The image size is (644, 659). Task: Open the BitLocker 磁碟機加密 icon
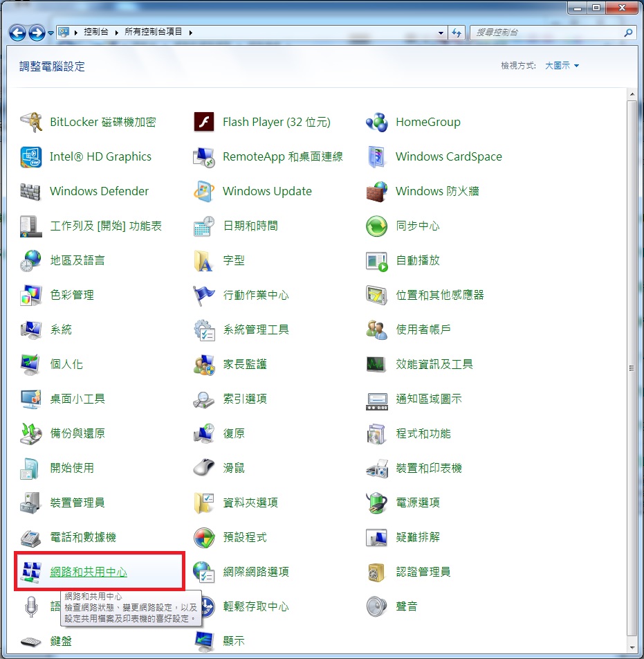[x=31, y=123]
